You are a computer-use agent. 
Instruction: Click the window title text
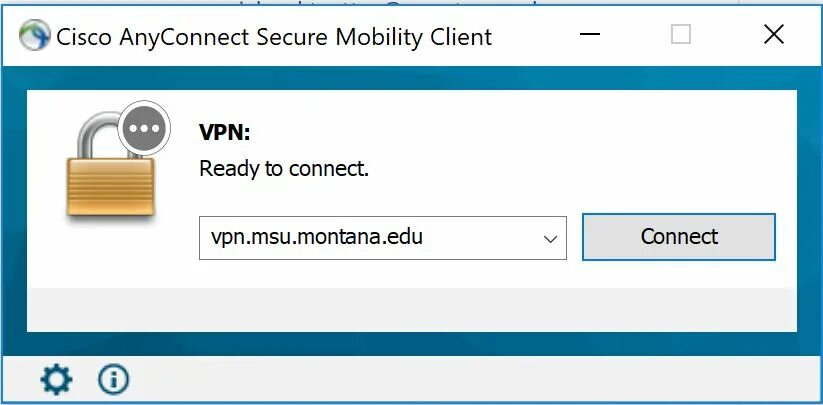pos(274,37)
